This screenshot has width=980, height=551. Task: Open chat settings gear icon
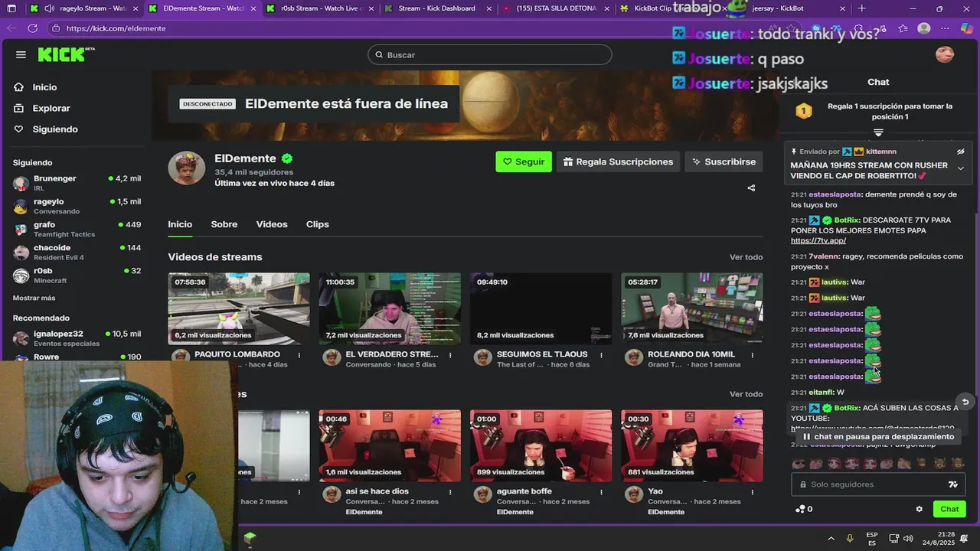920,509
